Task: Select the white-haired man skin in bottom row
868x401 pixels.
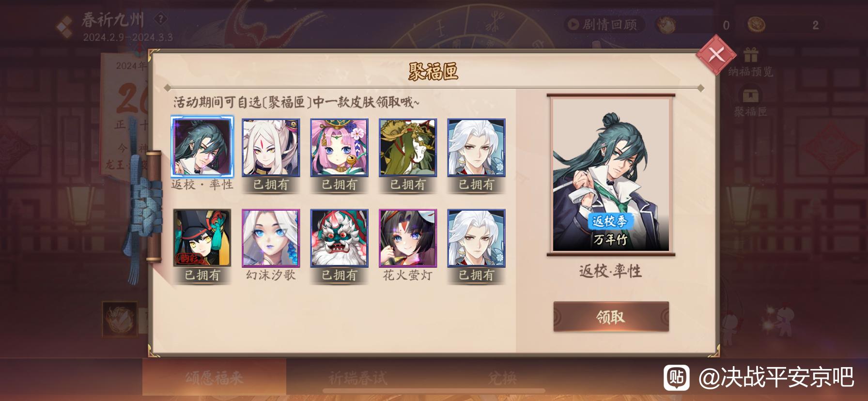Action: coord(476,238)
